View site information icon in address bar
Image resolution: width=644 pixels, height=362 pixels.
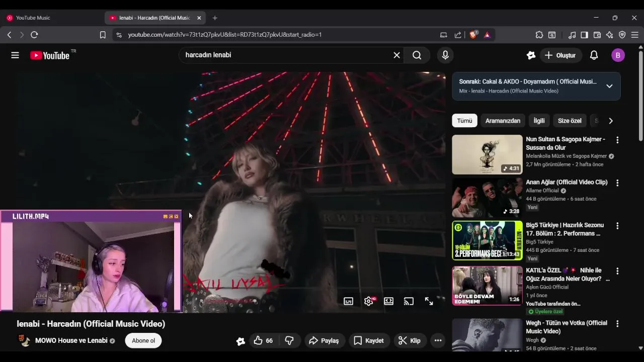(119, 35)
